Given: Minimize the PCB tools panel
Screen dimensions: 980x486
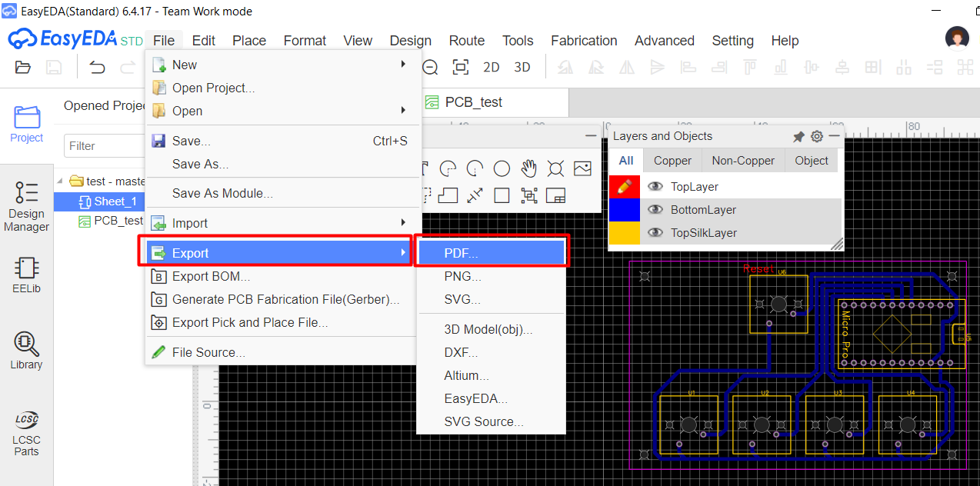Looking at the screenshot, I should pos(591,136).
